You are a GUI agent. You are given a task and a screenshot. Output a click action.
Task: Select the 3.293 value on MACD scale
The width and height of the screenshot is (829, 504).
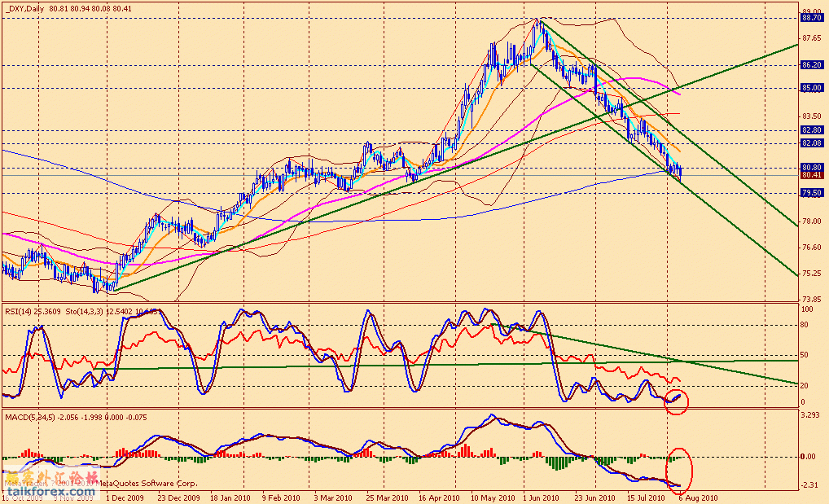point(810,416)
